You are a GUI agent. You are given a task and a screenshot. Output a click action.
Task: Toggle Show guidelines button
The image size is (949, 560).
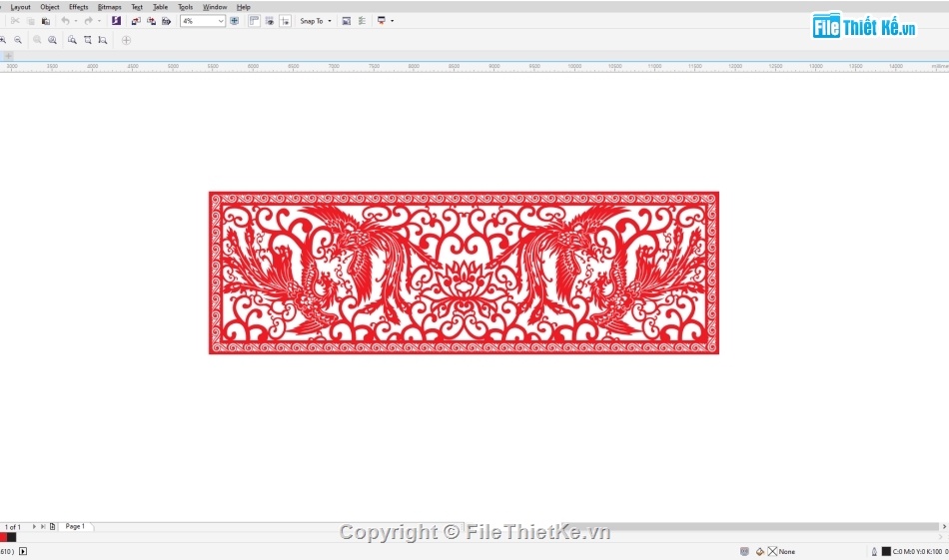pos(286,21)
